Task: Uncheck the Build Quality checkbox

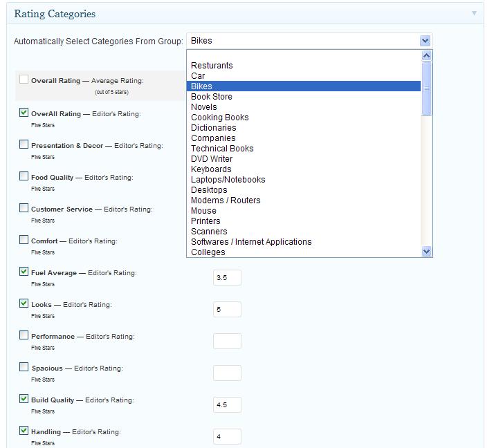Action: coord(24,399)
